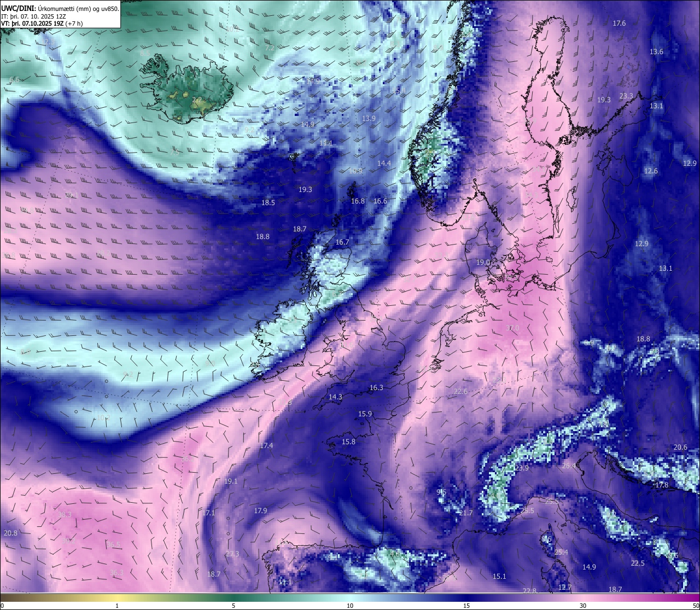This screenshot has height=610, width=700.
Task: Click the precipitable water color scale bar
Action: pyautogui.click(x=350, y=597)
